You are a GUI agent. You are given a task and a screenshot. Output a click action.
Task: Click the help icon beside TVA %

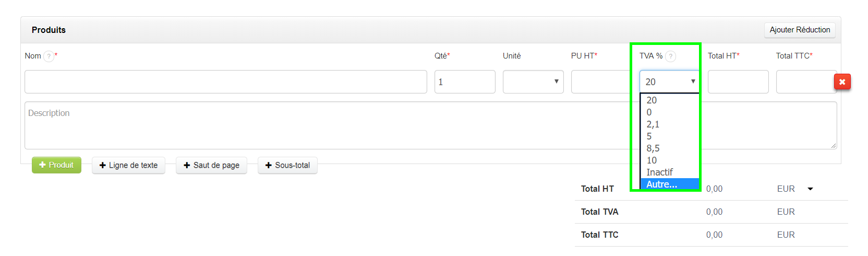click(671, 56)
